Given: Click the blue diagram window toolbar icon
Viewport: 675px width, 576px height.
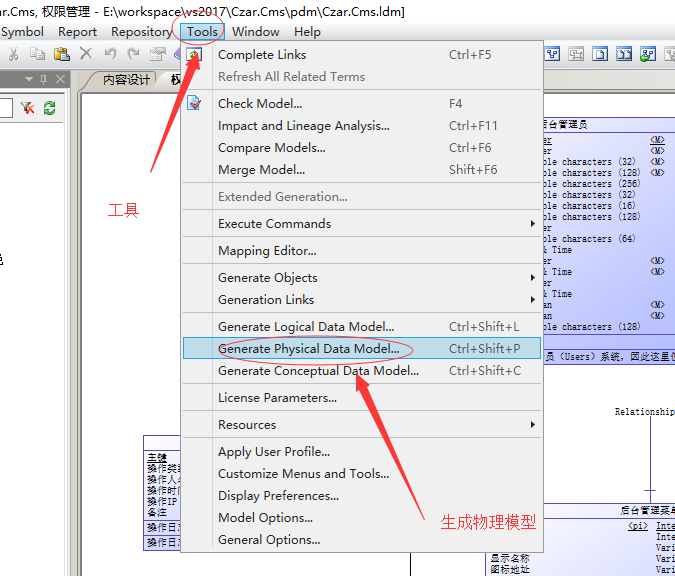Looking at the screenshot, I should pos(553,54).
